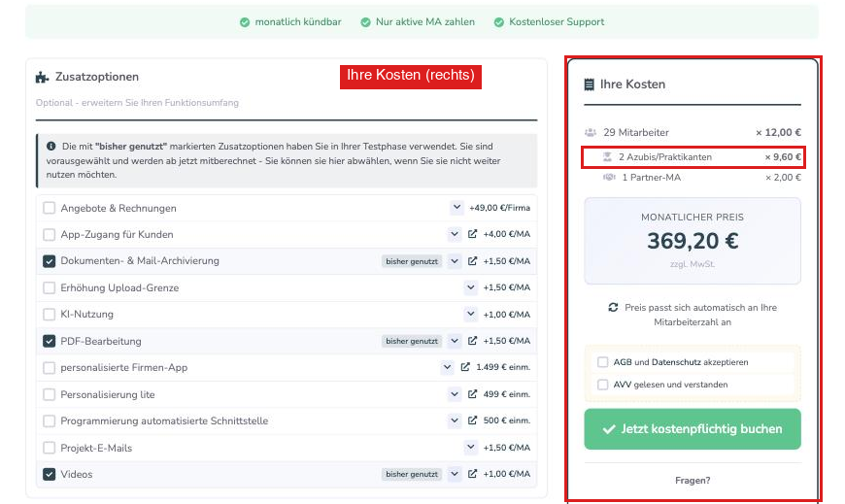Click the 369,20 € monthly price
The width and height of the screenshot is (845, 504).
tap(693, 241)
